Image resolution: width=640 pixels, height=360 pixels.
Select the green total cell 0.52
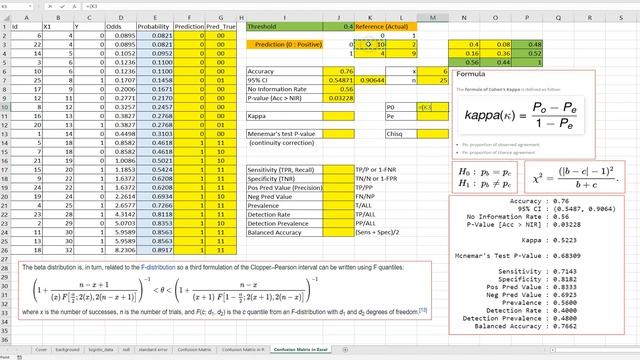(x=527, y=53)
